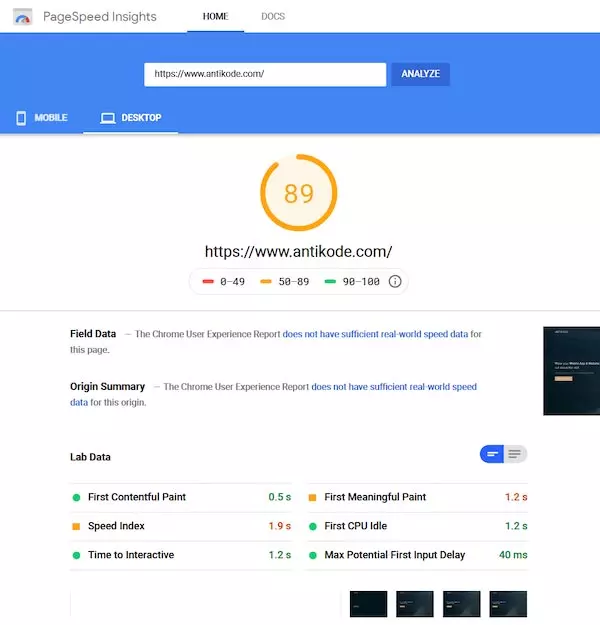600x625 pixels.
Task: Click the Origin Summary label
Action: tap(107, 386)
